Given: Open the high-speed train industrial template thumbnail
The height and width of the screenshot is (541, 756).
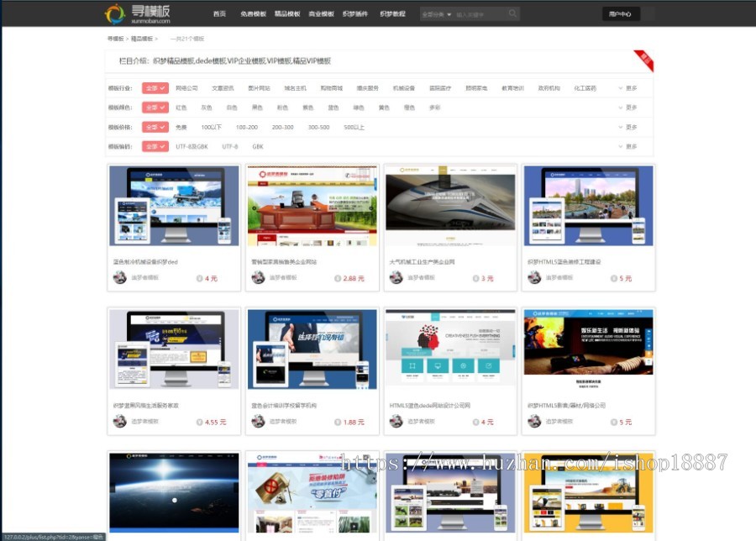Looking at the screenshot, I should (x=450, y=206).
